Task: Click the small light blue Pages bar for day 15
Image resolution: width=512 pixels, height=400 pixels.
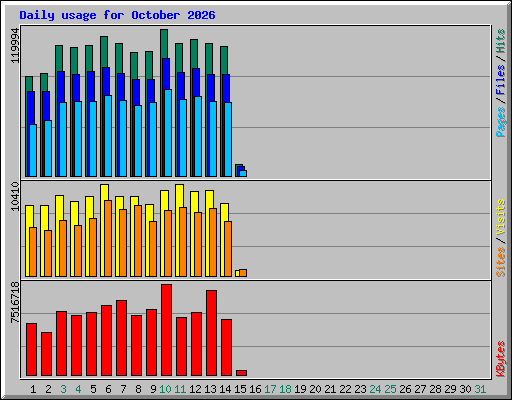Action: pyautogui.click(x=243, y=173)
